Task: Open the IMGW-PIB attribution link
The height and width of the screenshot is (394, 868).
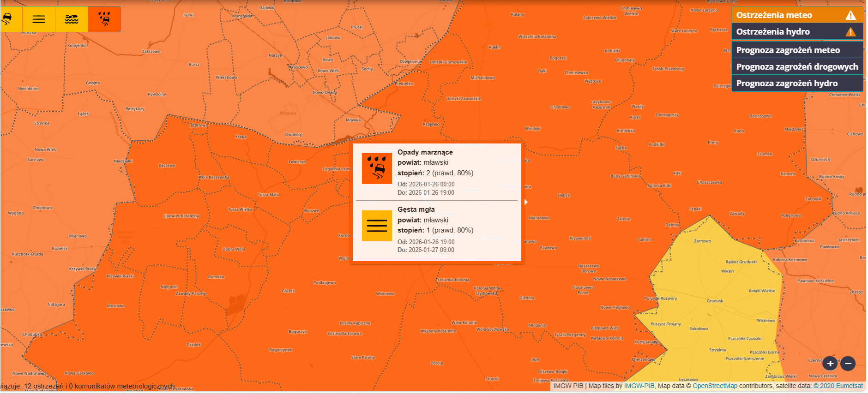Action: pos(639,386)
